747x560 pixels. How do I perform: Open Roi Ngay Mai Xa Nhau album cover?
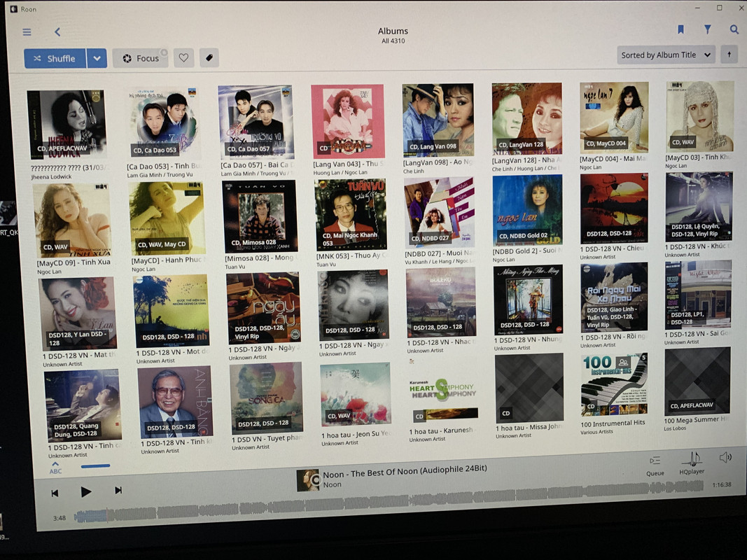[x=614, y=297]
